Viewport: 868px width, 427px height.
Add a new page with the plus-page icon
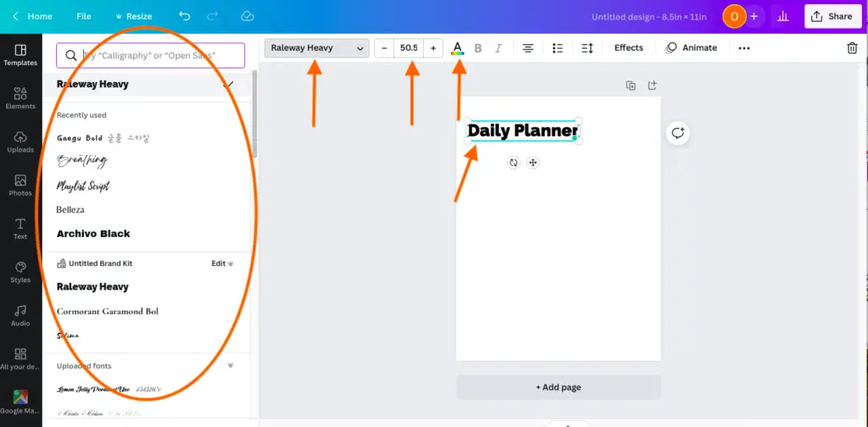click(x=652, y=86)
